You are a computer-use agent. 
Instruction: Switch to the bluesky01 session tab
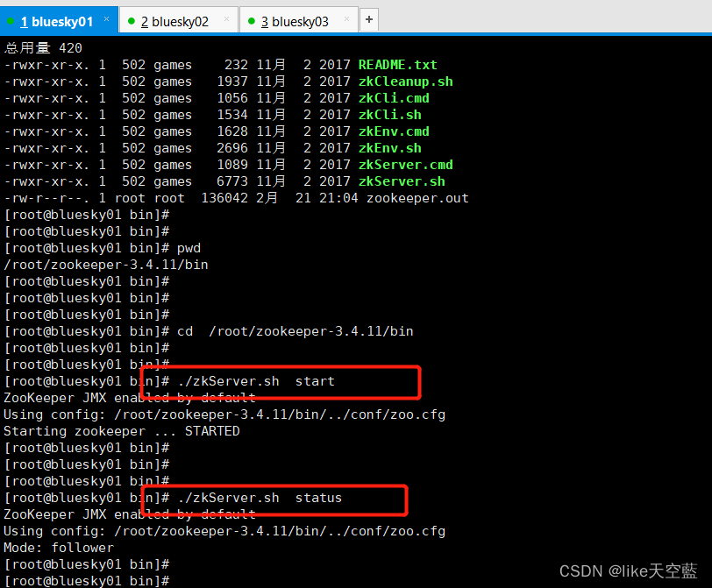tap(57, 21)
